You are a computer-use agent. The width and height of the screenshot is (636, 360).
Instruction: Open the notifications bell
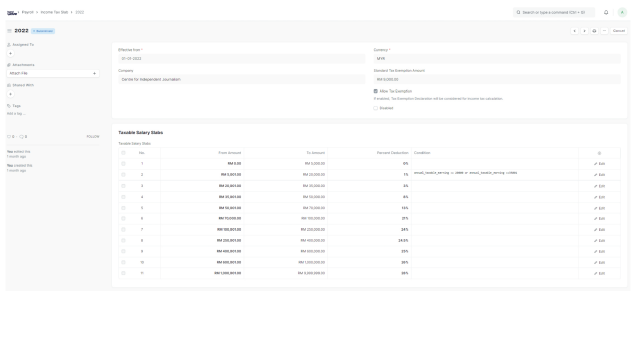[x=606, y=13]
